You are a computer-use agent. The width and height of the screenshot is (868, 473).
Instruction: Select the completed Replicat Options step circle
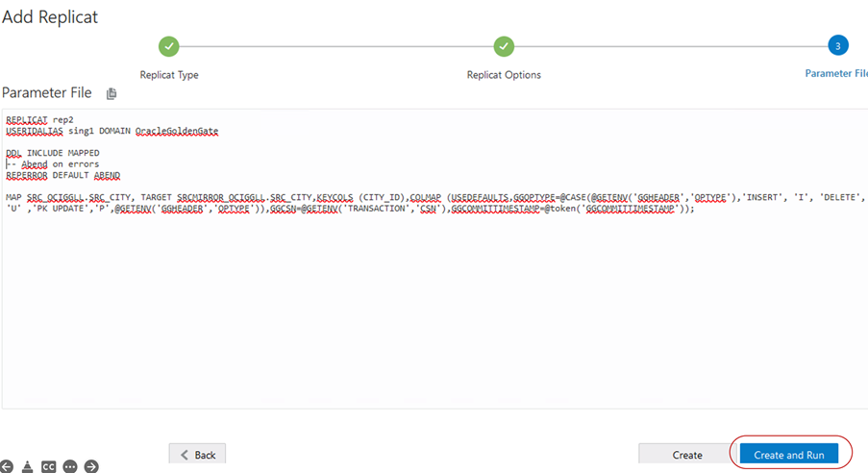tap(504, 46)
